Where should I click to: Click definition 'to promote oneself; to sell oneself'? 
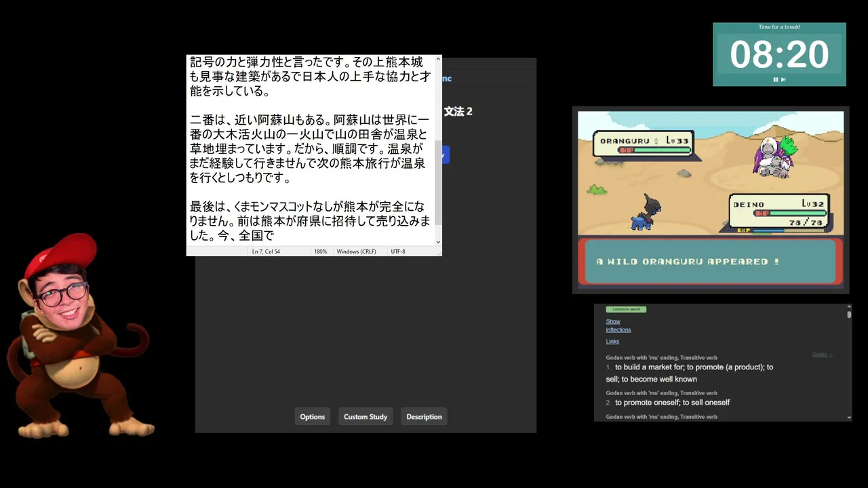pos(672,403)
